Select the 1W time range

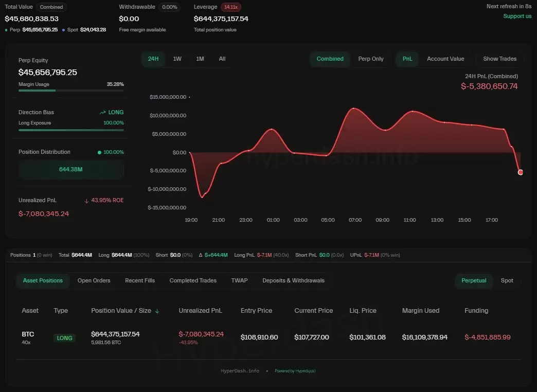point(177,59)
